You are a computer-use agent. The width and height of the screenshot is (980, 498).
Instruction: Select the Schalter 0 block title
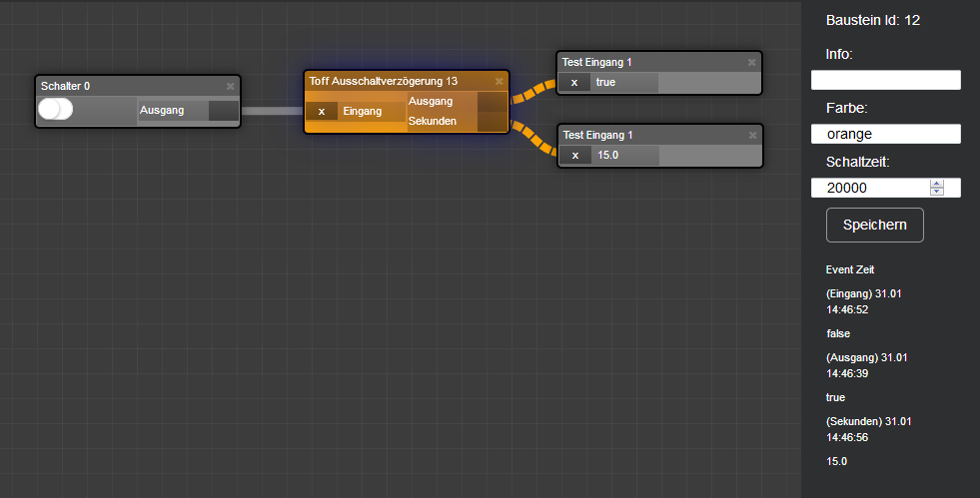(66, 86)
